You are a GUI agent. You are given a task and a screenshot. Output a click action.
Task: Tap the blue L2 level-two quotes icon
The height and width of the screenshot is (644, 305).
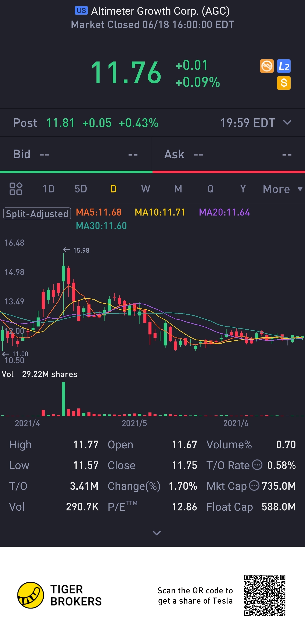coord(284,66)
